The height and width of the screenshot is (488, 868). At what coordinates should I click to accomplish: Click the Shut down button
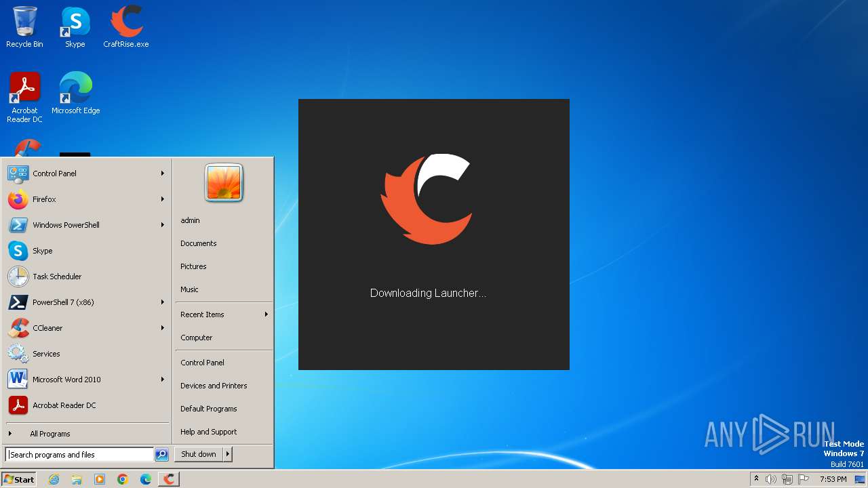coord(199,454)
